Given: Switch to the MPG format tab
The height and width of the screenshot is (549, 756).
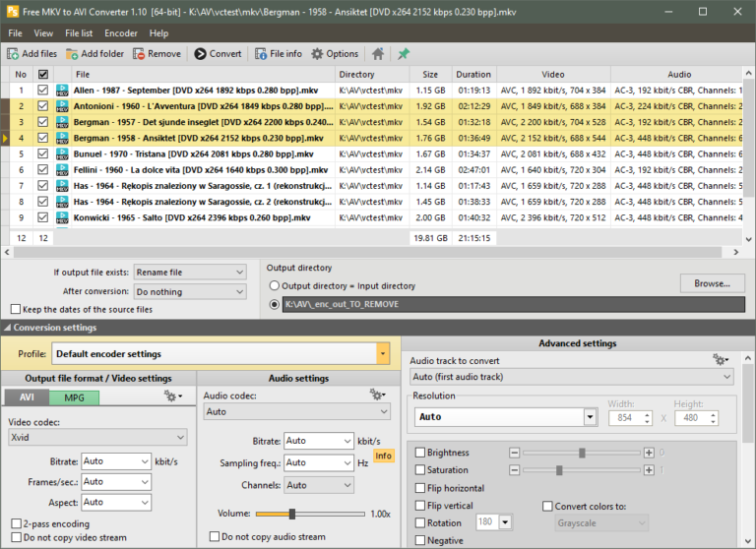Looking at the screenshot, I should (75, 397).
